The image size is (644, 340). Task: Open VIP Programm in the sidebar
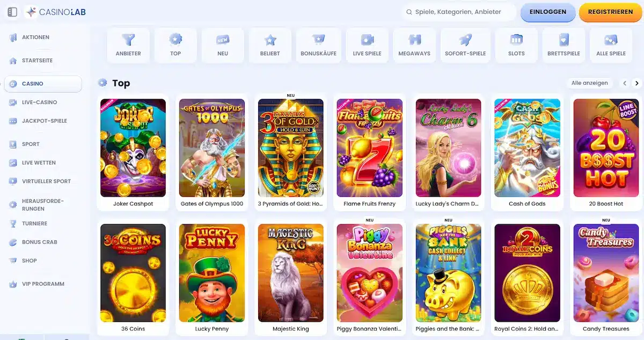[x=43, y=284]
